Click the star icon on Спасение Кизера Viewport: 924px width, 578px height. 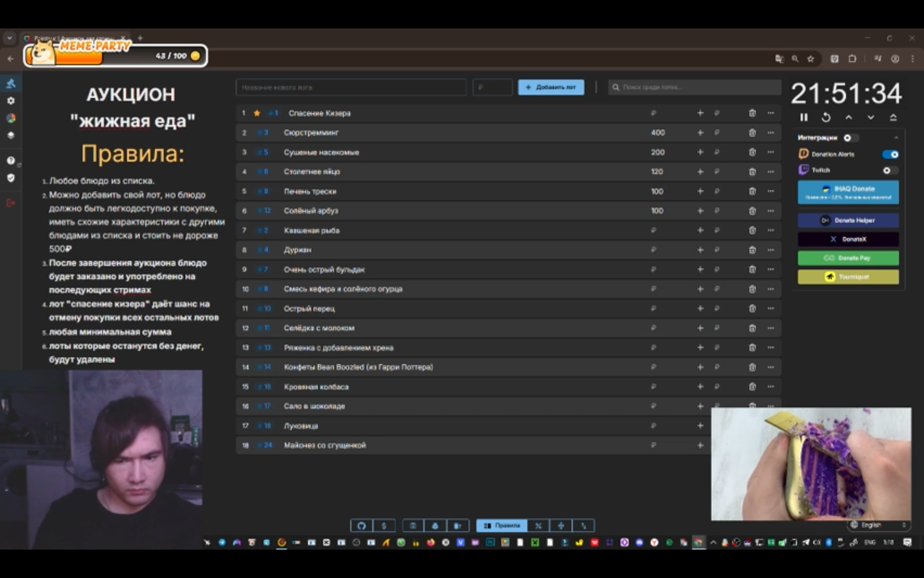click(257, 113)
